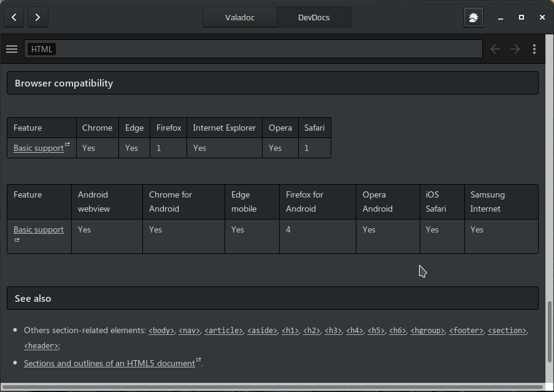Click the vertical scrollbar thumb
This screenshot has height=392, width=554.
(x=550, y=332)
